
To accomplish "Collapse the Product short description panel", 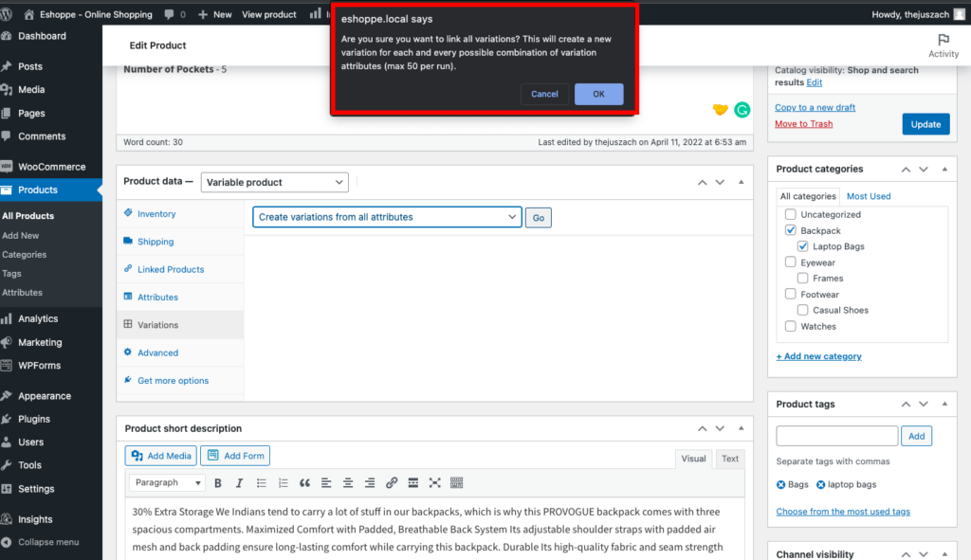I will coord(741,428).
